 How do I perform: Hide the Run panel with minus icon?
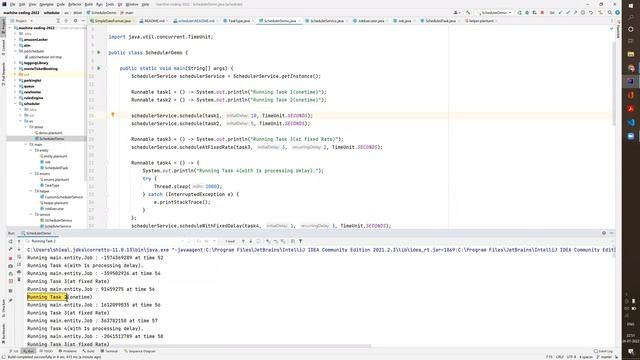click(611, 233)
